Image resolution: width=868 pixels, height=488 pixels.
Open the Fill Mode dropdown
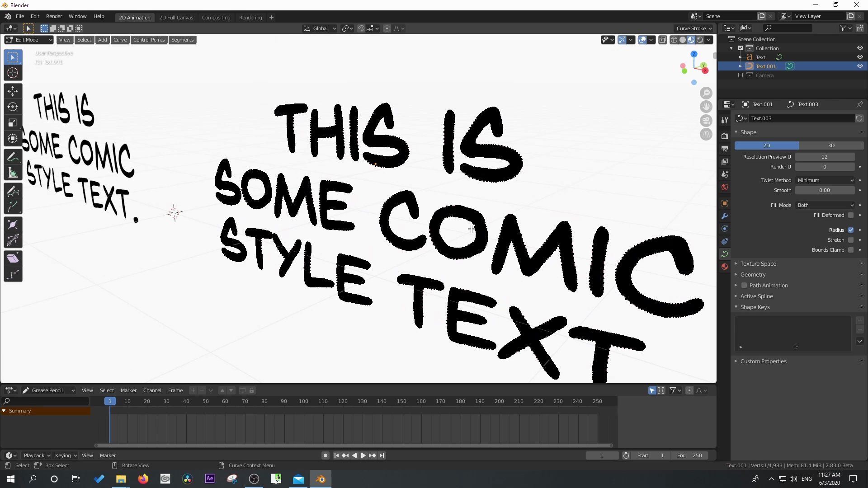825,205
